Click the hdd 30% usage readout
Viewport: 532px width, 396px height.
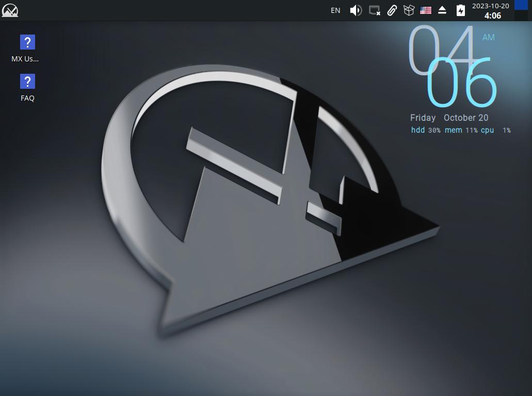click(426, 130)
